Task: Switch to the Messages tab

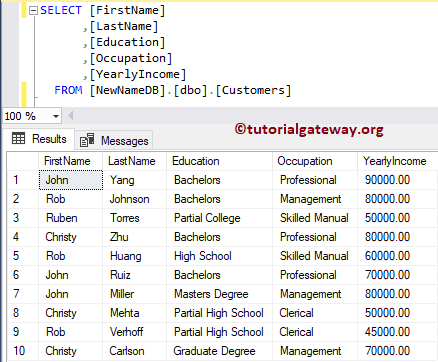Action: [114, 140]
